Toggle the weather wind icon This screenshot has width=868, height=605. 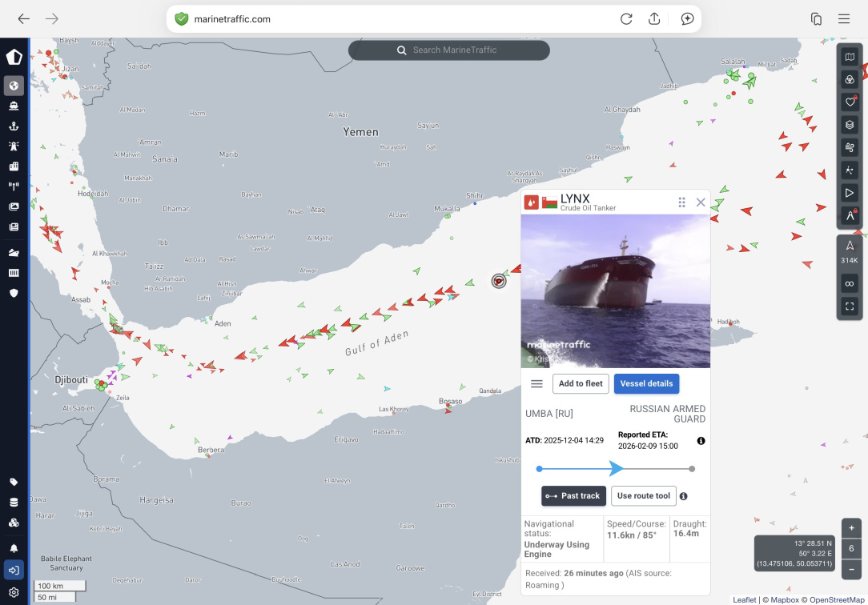850,147
